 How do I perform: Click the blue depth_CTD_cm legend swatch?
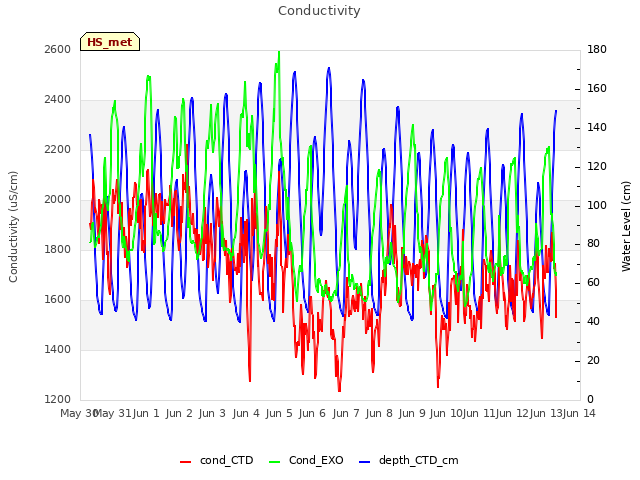click(364, 462)
